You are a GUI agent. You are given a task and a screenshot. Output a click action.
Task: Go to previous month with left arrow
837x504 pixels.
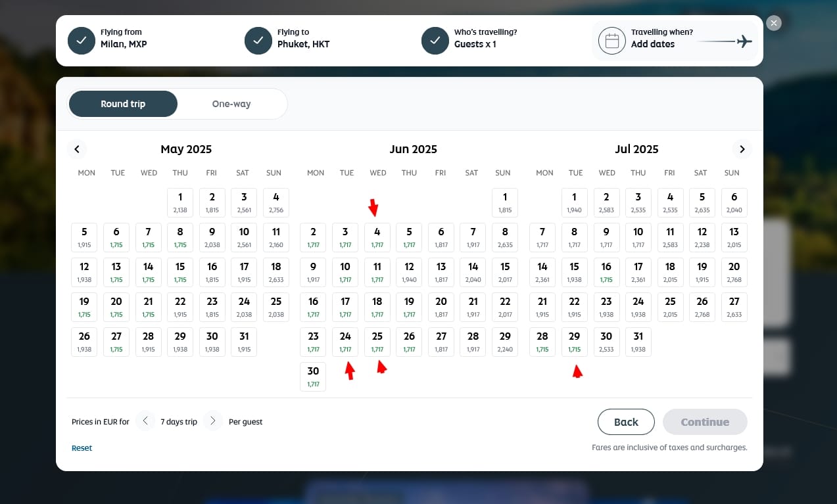(x=77, y=149)
